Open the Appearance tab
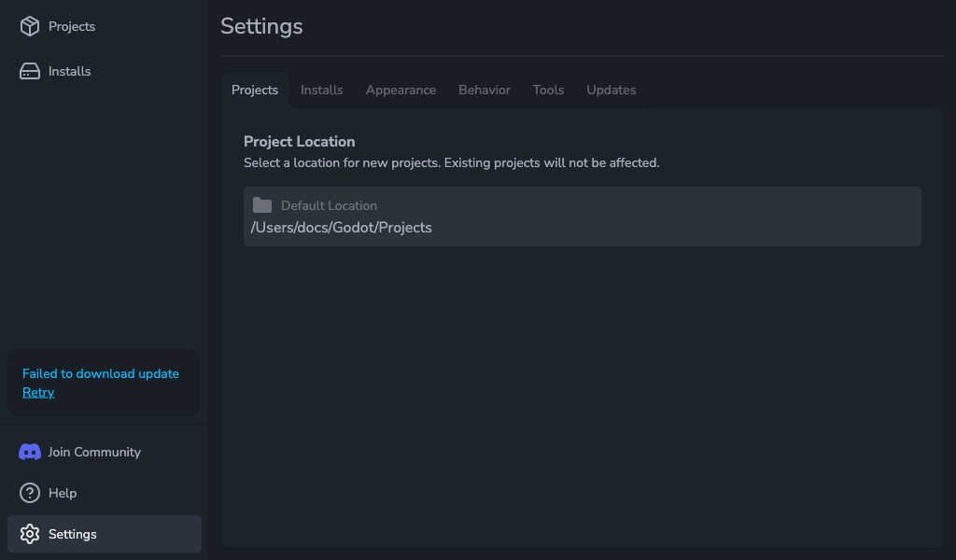This screenshot has width=956, height=560. click(401, 91)
